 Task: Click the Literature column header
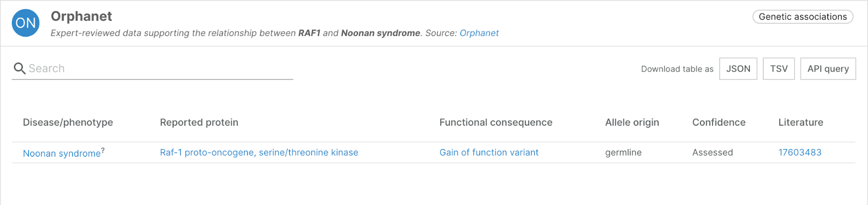[x=801, y=122]
